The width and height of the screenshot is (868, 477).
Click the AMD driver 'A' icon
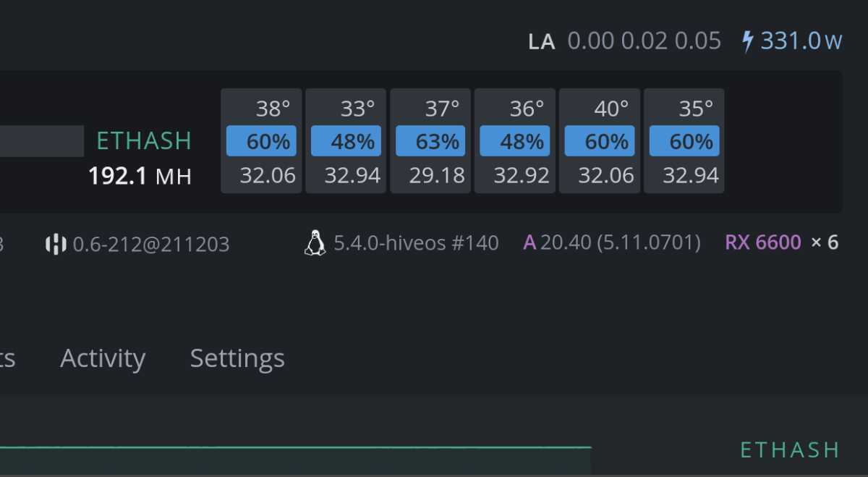(529, 242)
